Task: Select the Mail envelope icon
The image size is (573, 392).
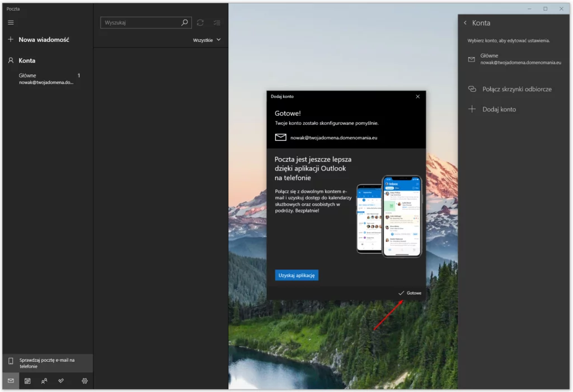Action: [x=10, y=381]
